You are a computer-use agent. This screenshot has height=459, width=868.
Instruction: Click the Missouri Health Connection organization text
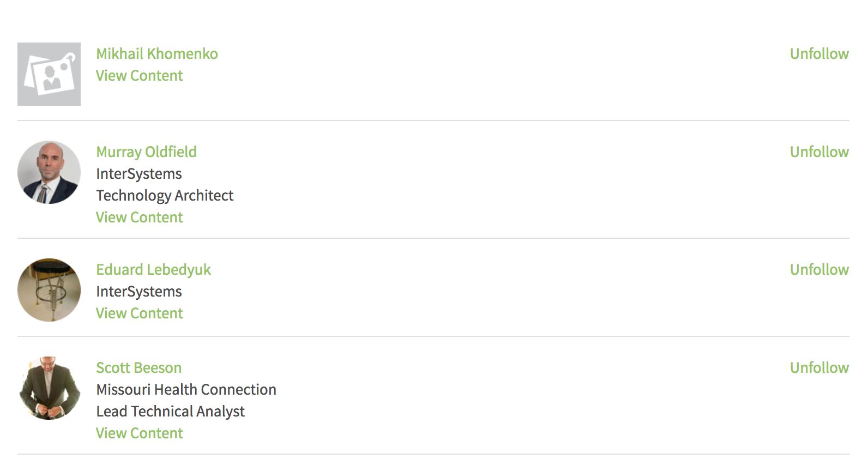point(186,389)
